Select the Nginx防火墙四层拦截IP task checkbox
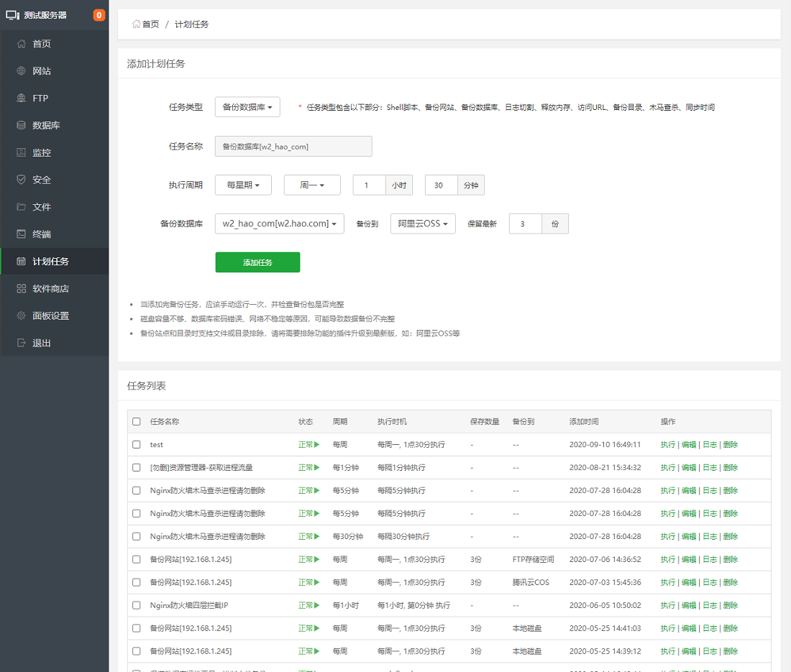The width and height of the screenshot is (791, 672). 137,606
